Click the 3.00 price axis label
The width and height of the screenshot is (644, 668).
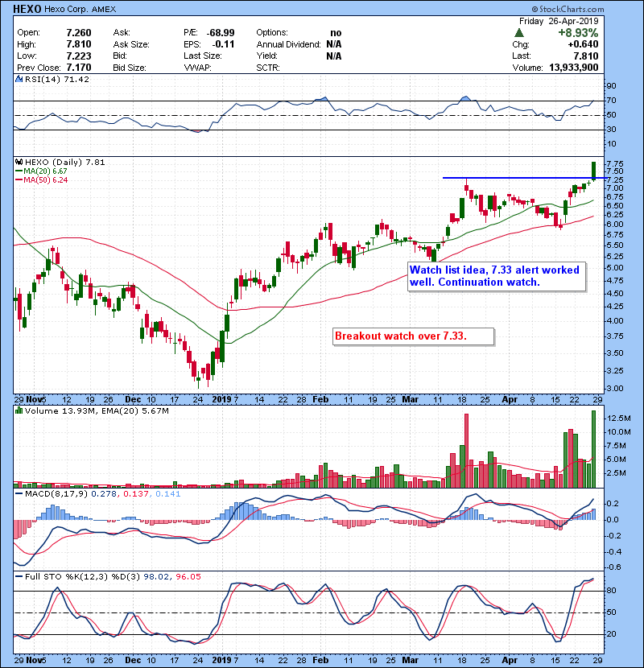(614, 388)
